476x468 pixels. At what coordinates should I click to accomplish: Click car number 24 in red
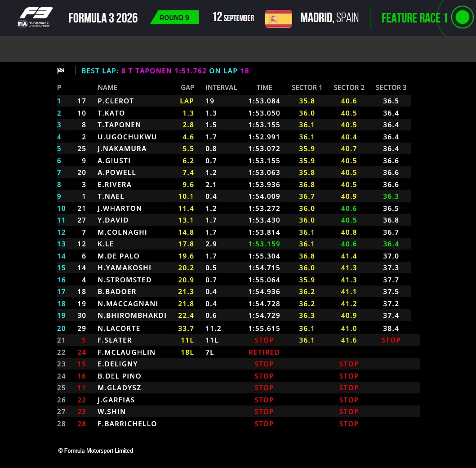point(82,352)
